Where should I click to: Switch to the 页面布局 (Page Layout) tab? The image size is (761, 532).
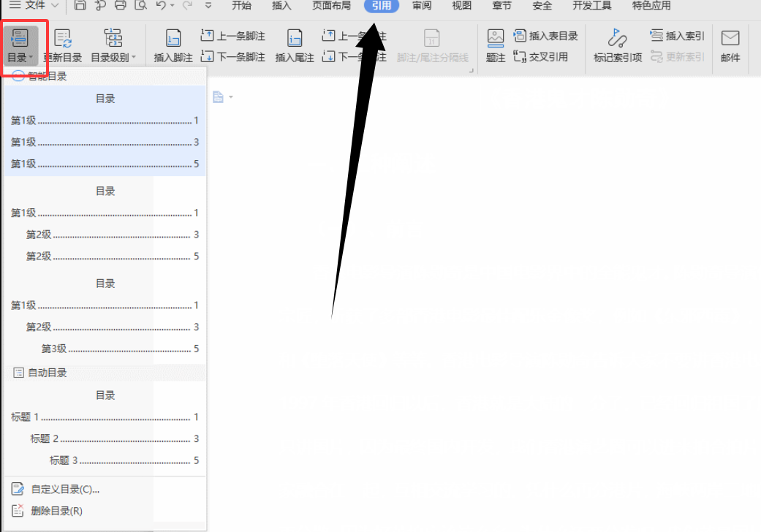pos(331,6)
